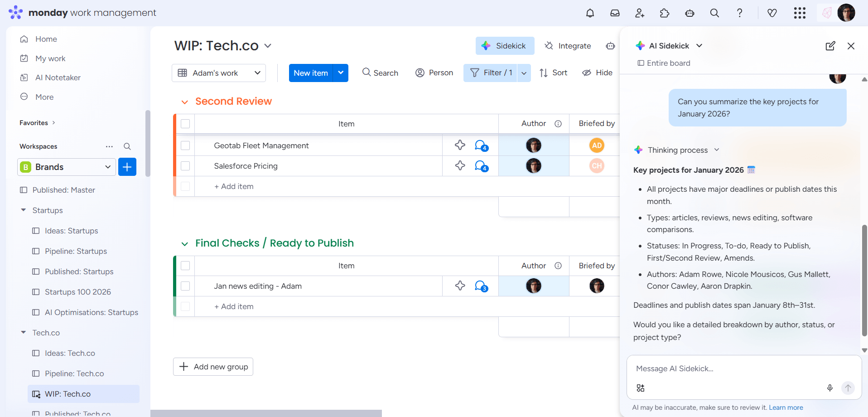Open the updates bubble on Salesforce Pricing
Image resolution: width=868 pixels, height=417 pixels.
pyautogui.click(x=480, y=165)
